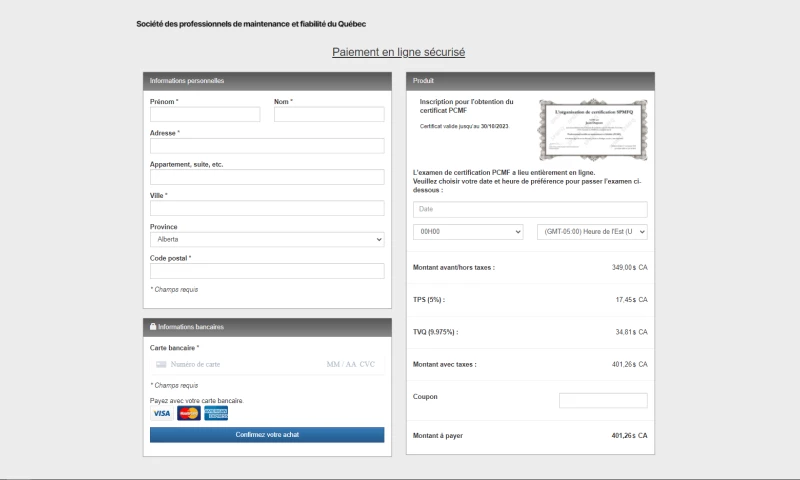Click the credit card icon in card field

click(x=161, y=365)
